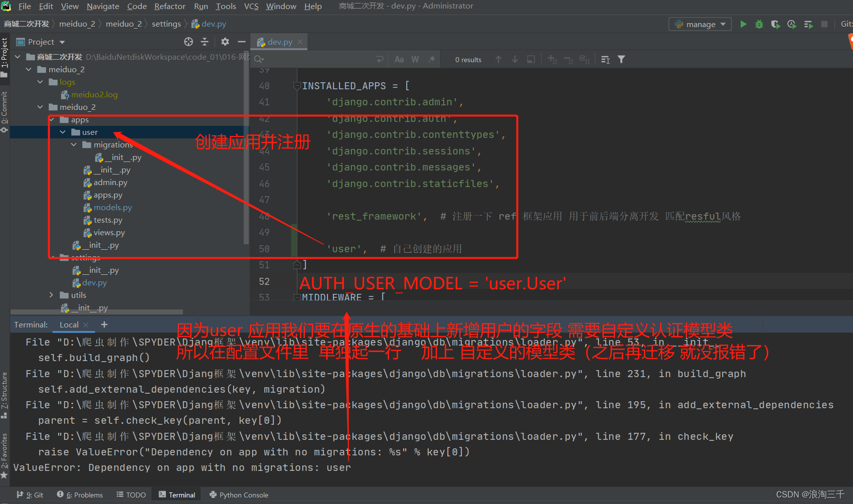Image resolution: width=853 pixels, height=504 pixels.
Task: Run the manage configuration
Action: [x=743, y=24]
